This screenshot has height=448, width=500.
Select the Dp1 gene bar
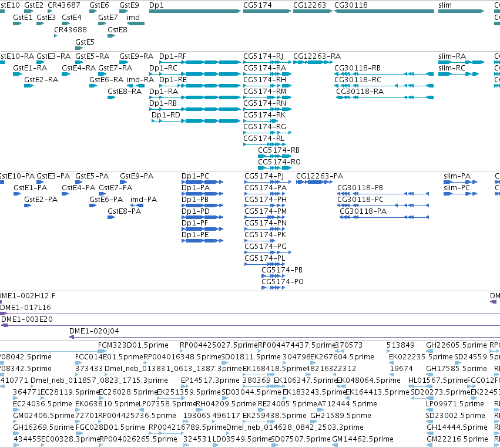point(195,11)
